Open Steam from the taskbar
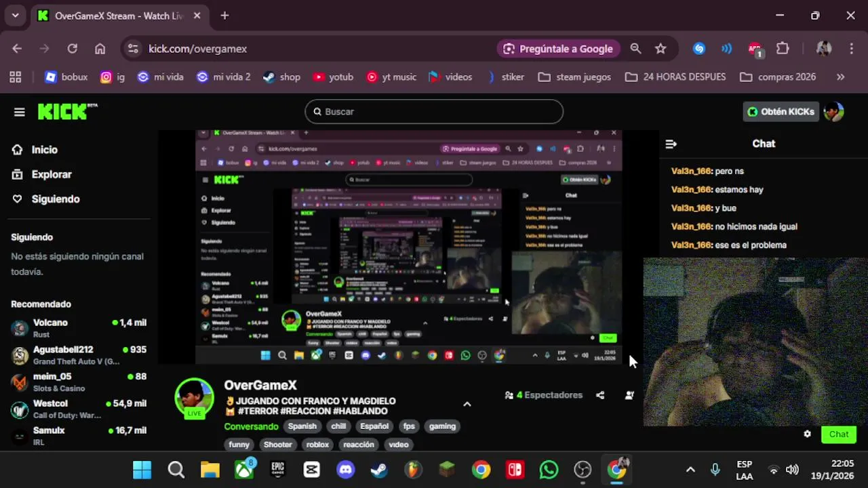This screenshot has width=868, height=488. click(380, 470)
